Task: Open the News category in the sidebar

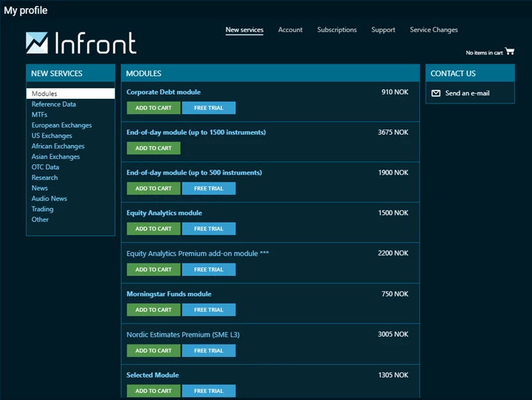Action: tap(40, 189)
